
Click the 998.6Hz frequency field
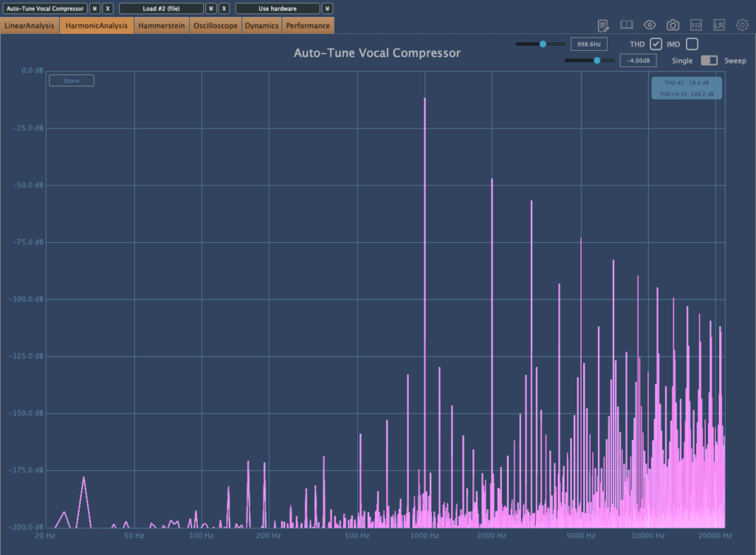[588, 44]
